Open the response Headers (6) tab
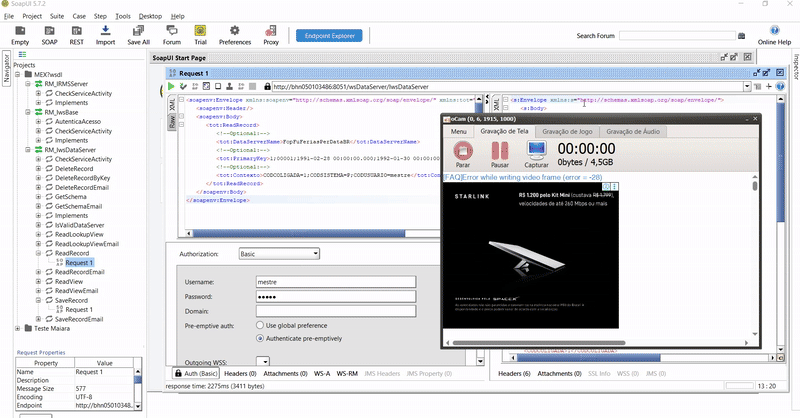 point(514,374)
